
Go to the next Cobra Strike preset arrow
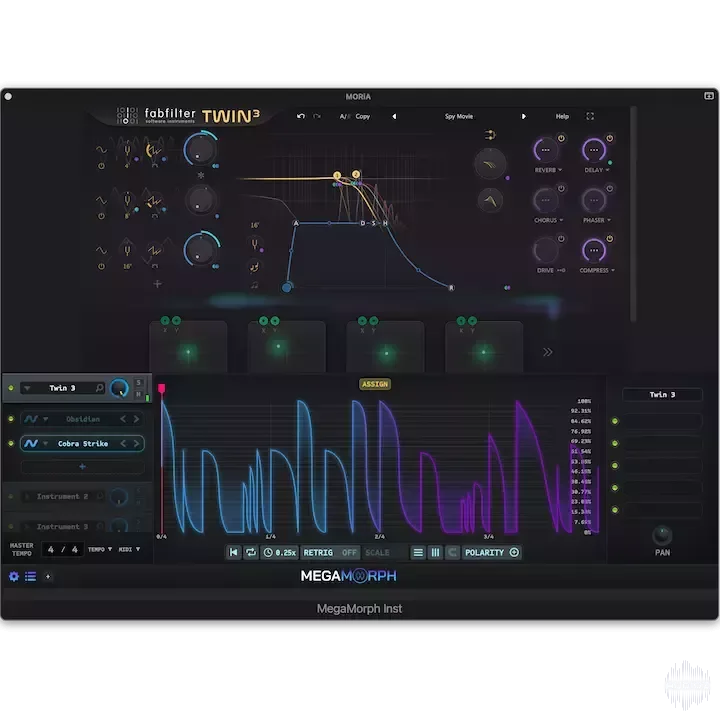pyautogui.click(x=136, y=444)
